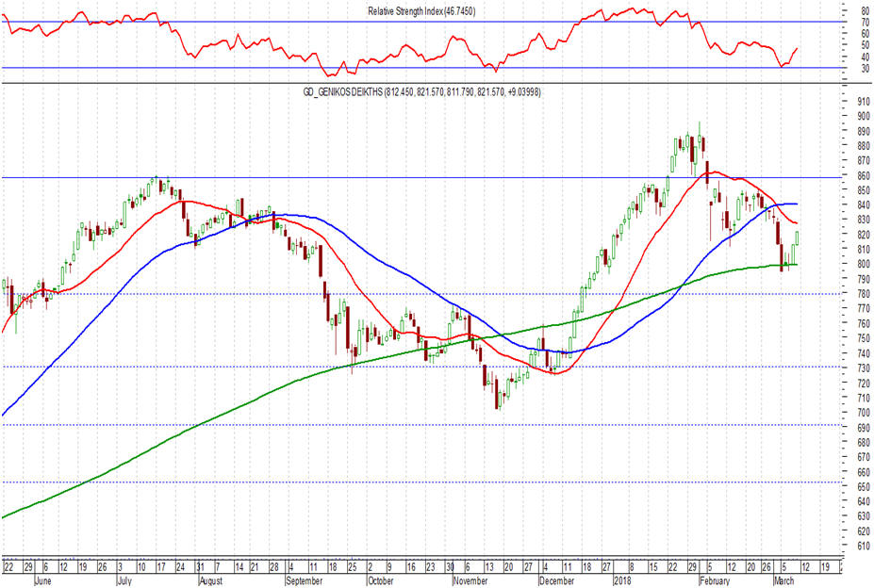
Task: Select RSI scale value 60
Action: click(866, 34)
